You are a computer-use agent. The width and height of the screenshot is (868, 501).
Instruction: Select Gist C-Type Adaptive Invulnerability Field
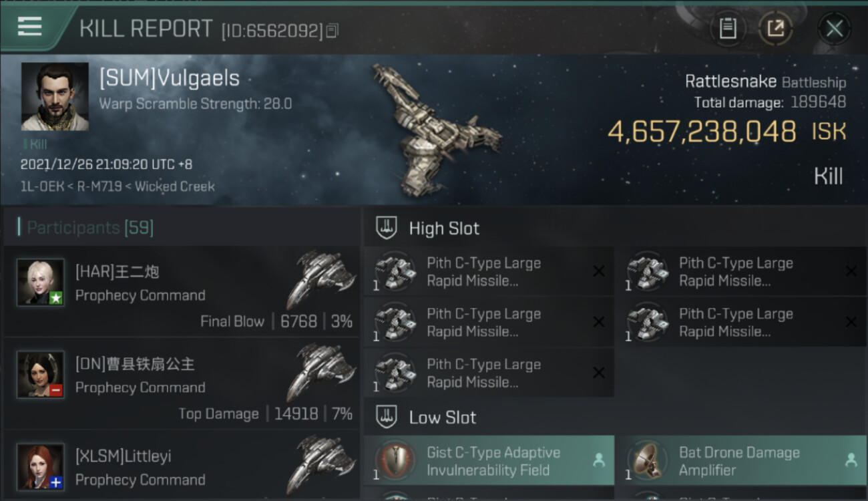point(489,461)
